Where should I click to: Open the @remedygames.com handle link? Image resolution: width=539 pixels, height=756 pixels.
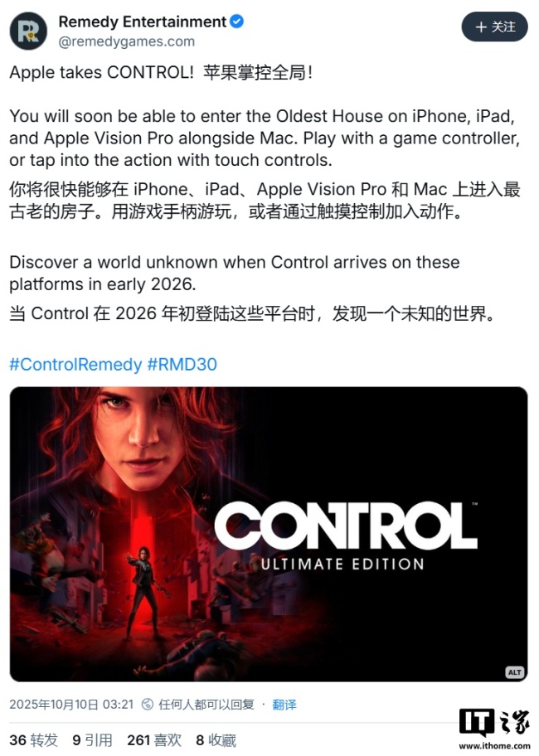(126, 42)
